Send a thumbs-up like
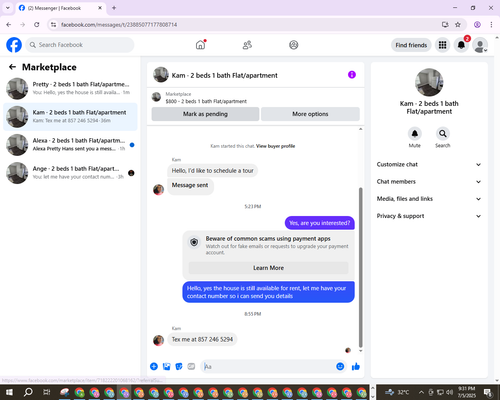Image resolution: width=500 pixels, height=400 pixels. 356,367
